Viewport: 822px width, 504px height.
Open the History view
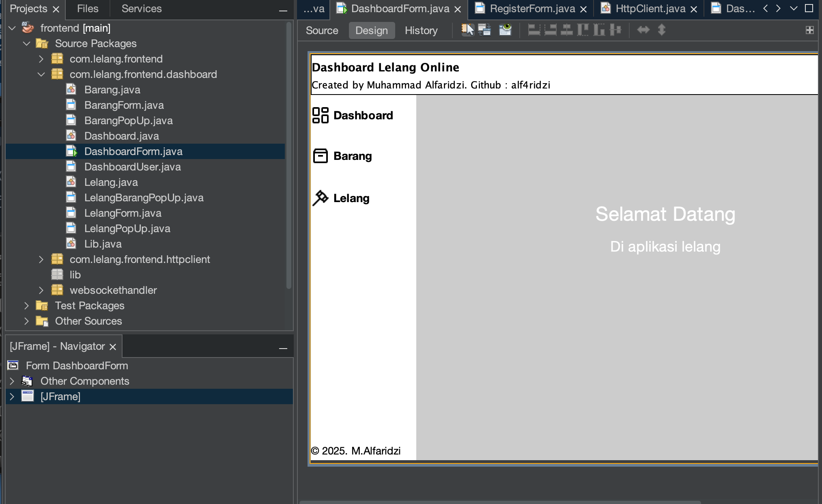click(421, 30)
